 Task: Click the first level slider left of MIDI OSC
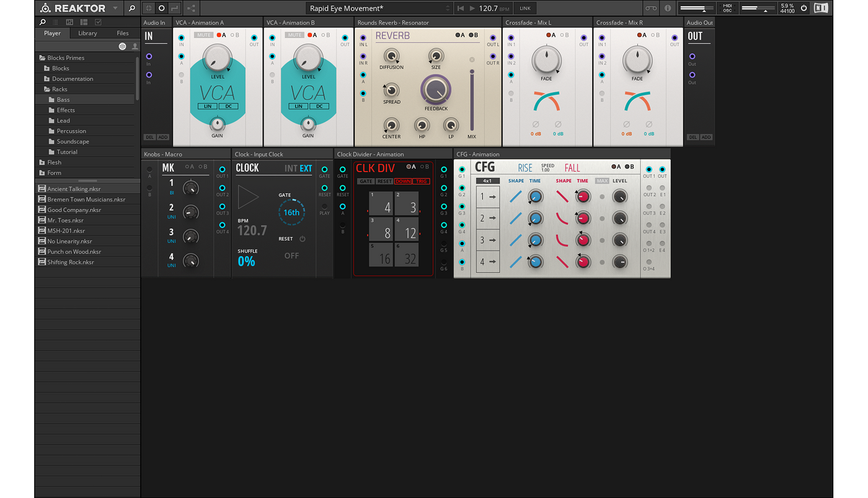(x=697, y=8)
